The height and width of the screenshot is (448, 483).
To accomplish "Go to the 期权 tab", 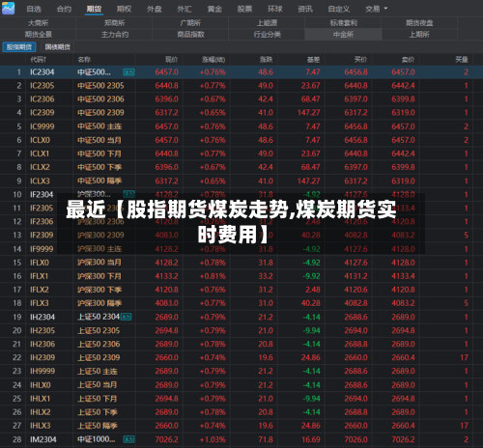I will point(124,9).
